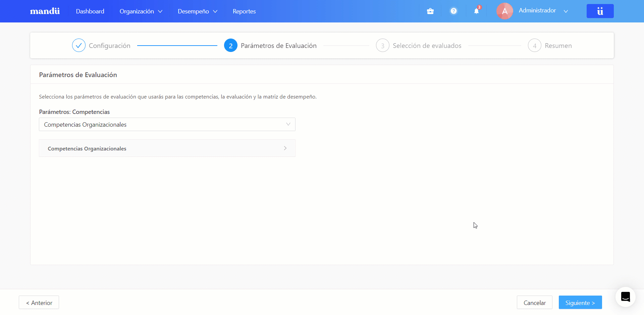
Task: Open the briefcase icon in header
Action: pos(430,11)
